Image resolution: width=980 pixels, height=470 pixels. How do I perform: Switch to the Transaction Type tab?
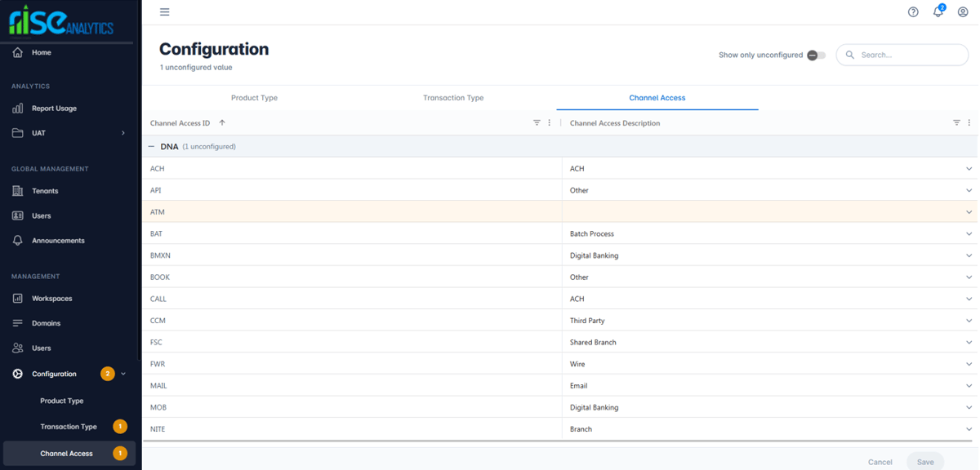(453, 98)
